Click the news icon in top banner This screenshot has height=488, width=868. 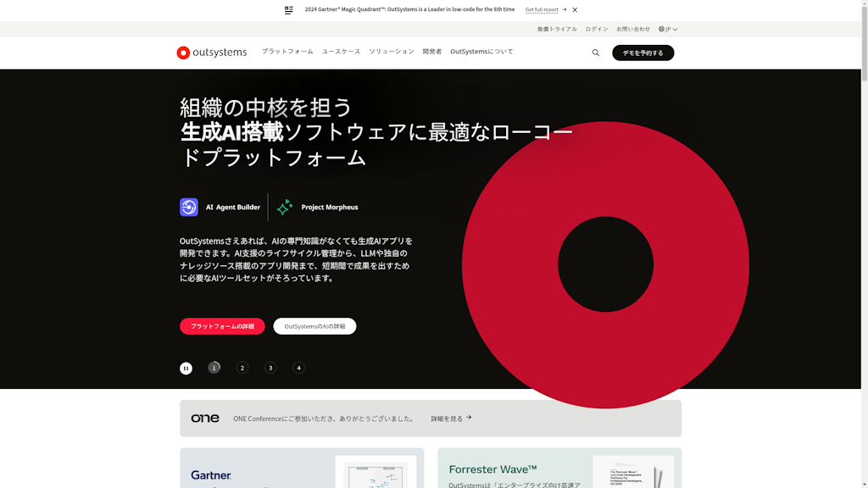point(289,10)
